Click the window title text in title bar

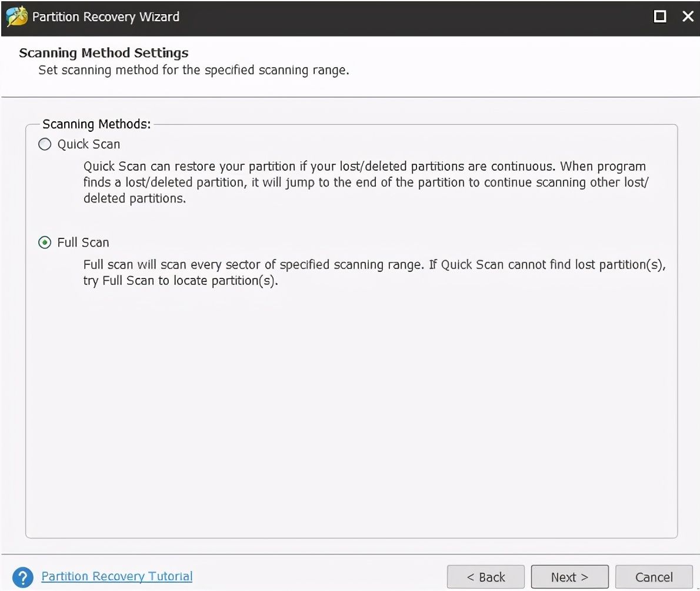[106, 16]
